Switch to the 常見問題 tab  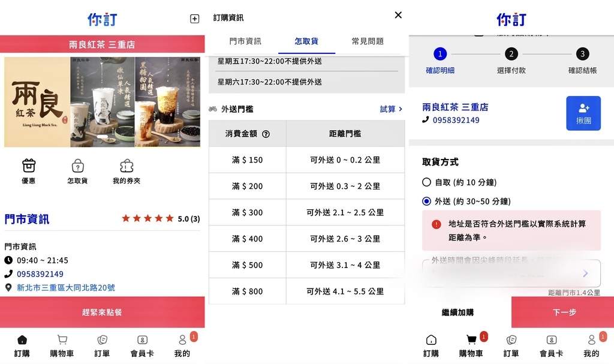point(368,43)
